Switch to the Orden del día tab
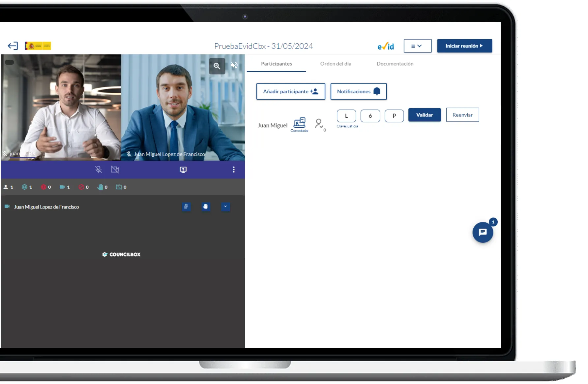Viewport: 588px width, 384px height. click(x=336, y=64)
